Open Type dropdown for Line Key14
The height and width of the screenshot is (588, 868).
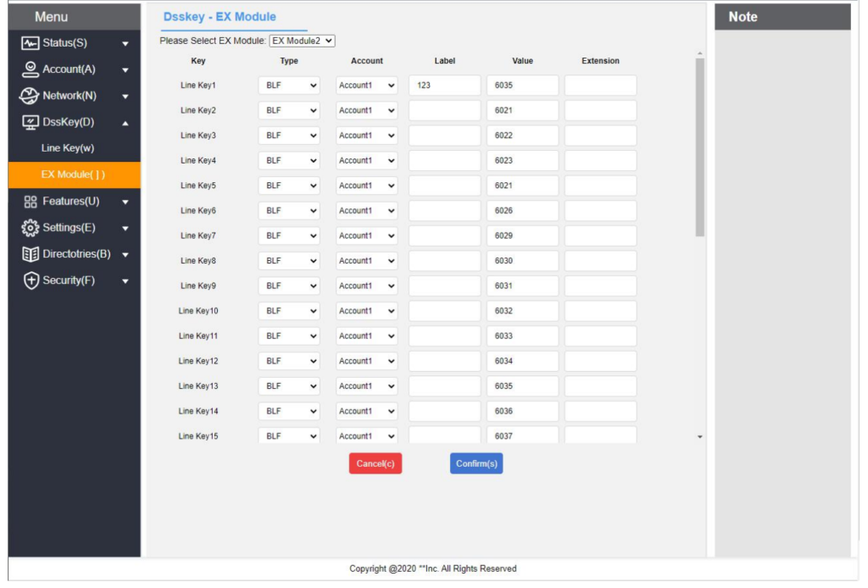pos(289,412)
